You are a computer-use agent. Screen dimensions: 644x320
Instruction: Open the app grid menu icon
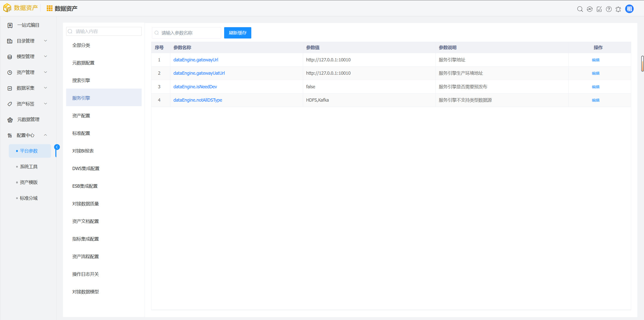pyautogui.click(x=49, y=9)
